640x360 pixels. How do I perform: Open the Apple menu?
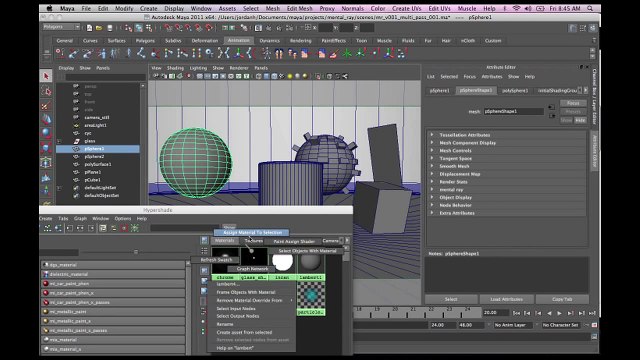point(49,8)
